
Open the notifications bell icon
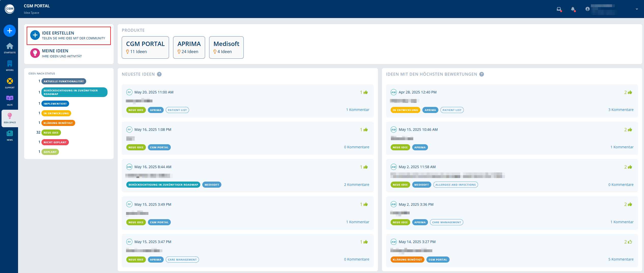573,9
